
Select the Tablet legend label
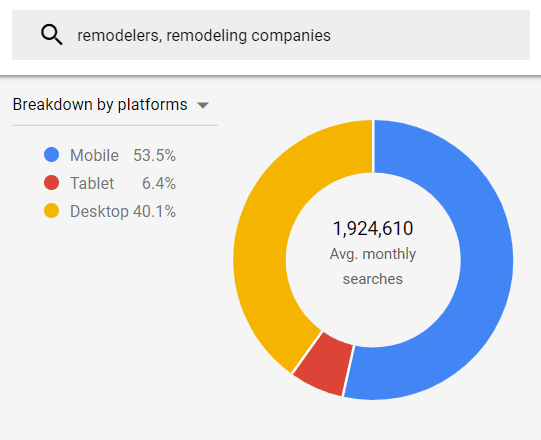92,183
